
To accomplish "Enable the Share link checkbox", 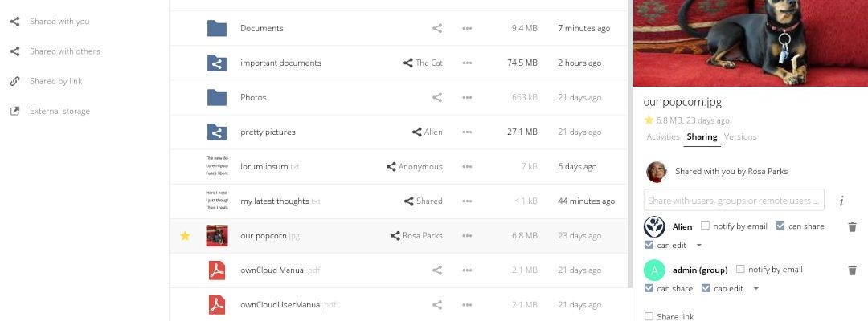I will coord(649,317).
